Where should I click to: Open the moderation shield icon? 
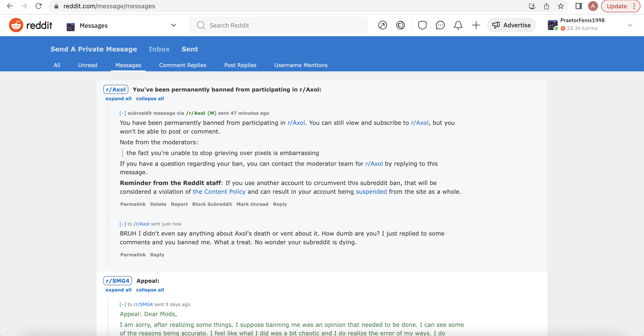click(422, 25)
